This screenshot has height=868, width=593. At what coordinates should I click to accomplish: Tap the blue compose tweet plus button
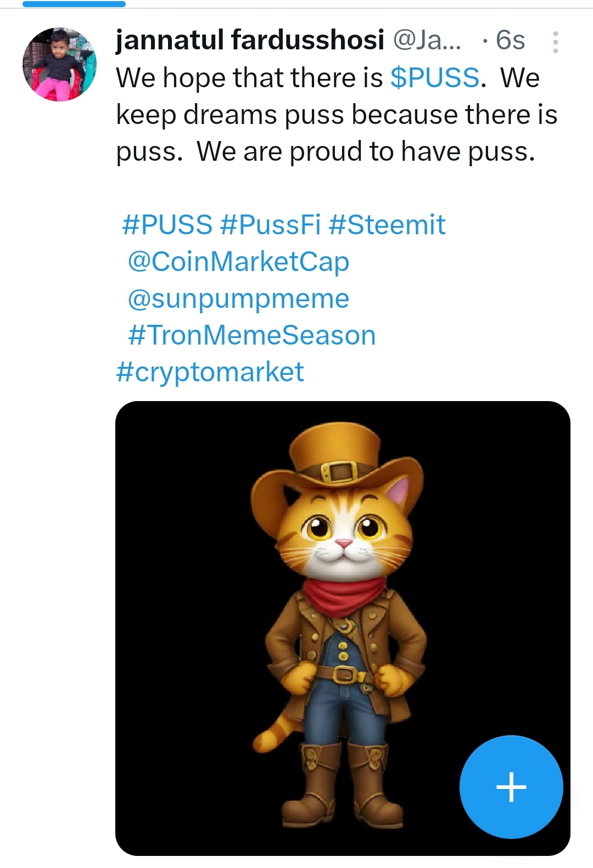(x=511, y=787)
